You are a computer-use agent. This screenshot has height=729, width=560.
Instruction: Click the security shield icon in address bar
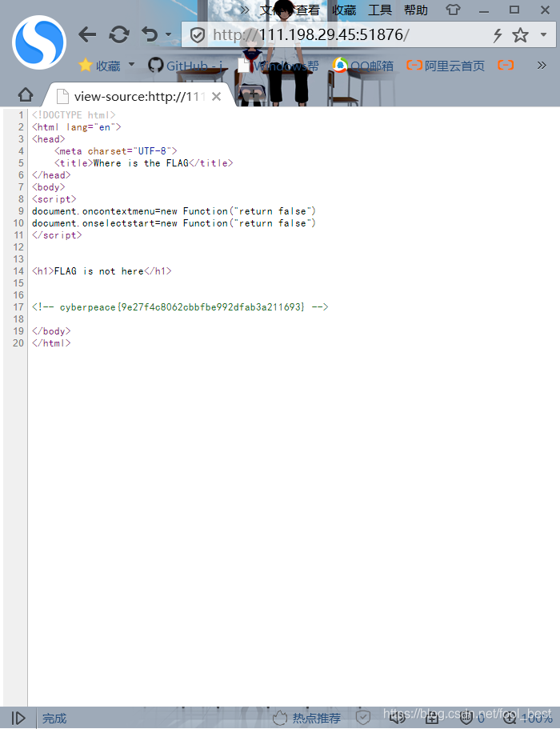(x=198, y=35)
